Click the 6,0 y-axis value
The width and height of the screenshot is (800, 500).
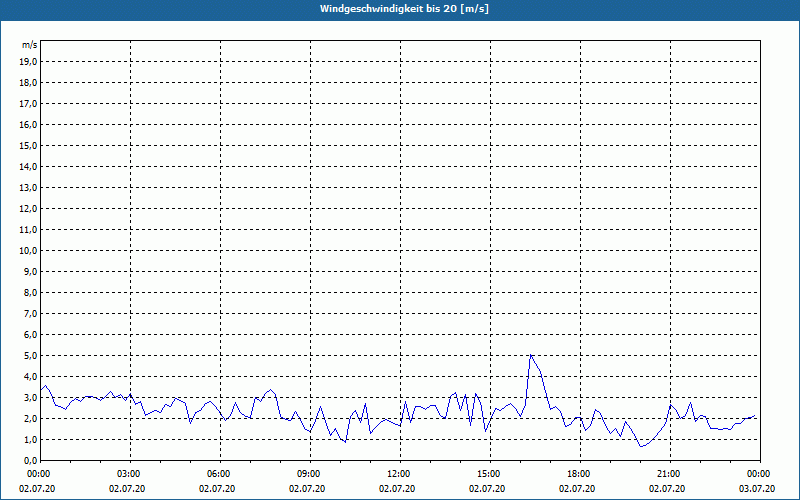coord(30,335)
